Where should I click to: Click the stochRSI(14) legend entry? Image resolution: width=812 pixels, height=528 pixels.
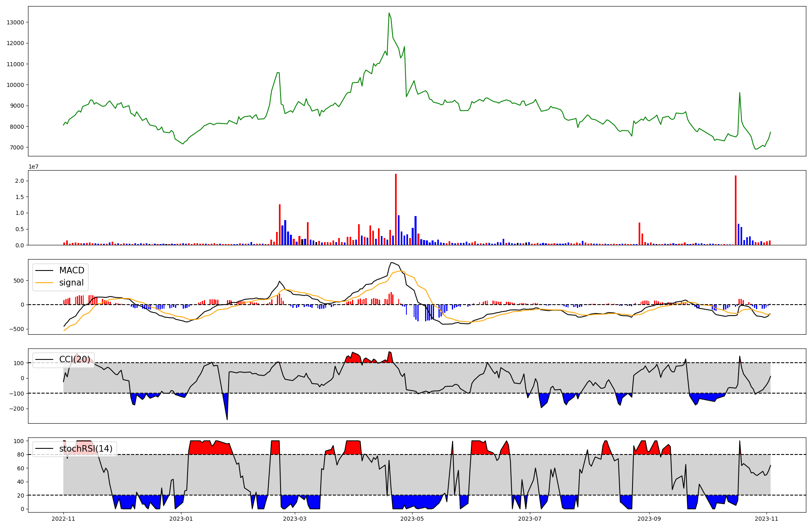pos(85,449)
